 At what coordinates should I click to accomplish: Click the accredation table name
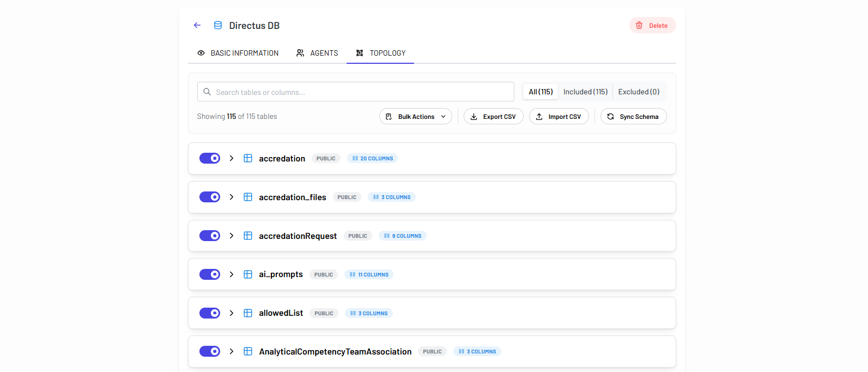coord(282,158)
